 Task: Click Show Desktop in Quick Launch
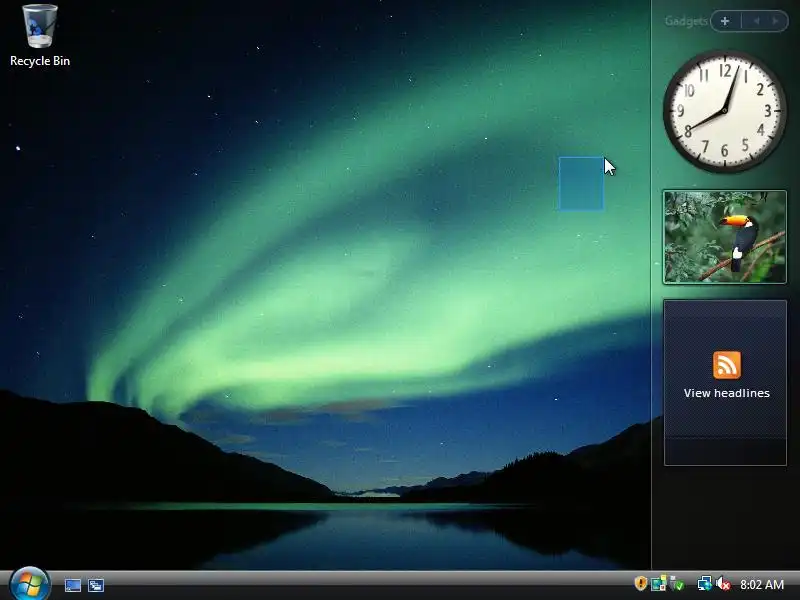[73, 585]
